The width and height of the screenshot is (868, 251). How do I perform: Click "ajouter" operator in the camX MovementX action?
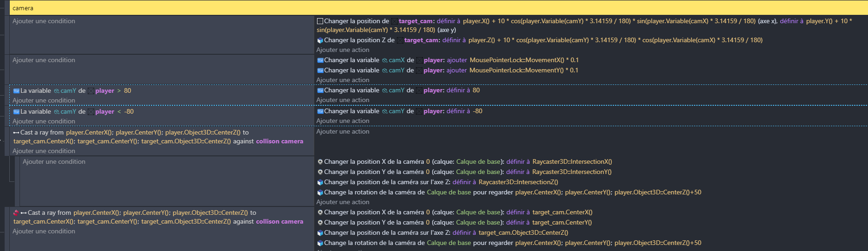[457, 60]
